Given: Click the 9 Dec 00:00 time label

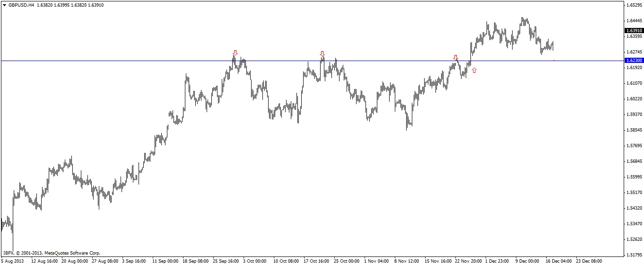Looking at the screenshot, I should (x=527, y=261).
